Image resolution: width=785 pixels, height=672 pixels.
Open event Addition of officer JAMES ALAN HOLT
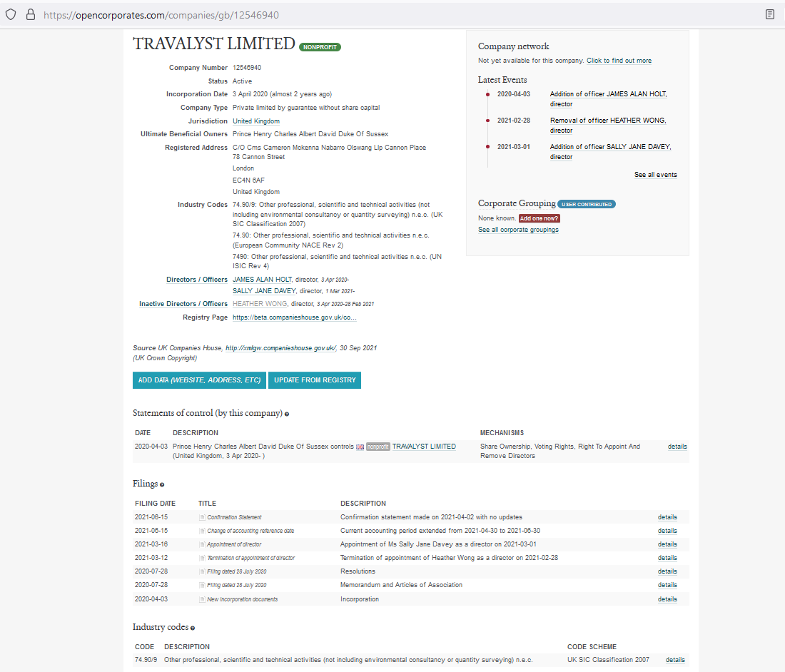[x=608, y=99]
